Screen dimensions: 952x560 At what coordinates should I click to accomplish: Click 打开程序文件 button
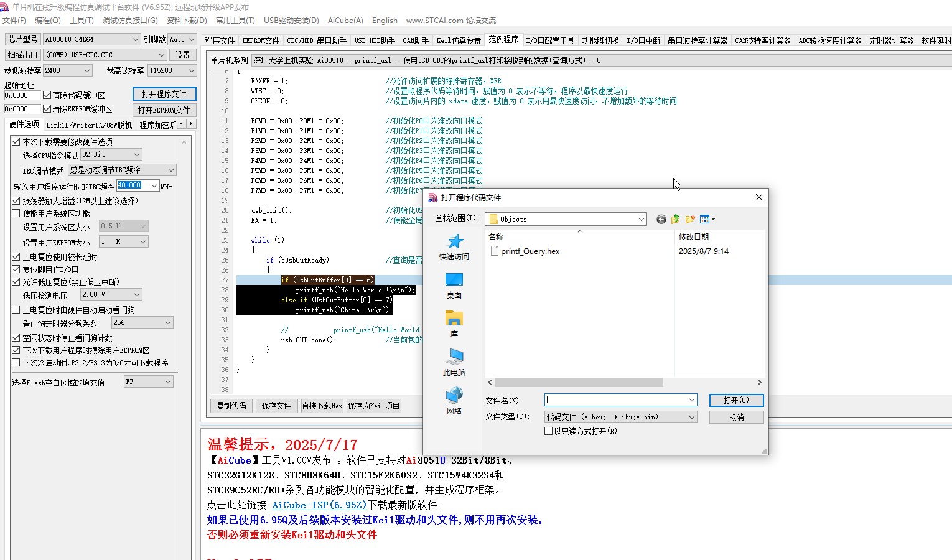pyautogui.click(x=164, y=94)
